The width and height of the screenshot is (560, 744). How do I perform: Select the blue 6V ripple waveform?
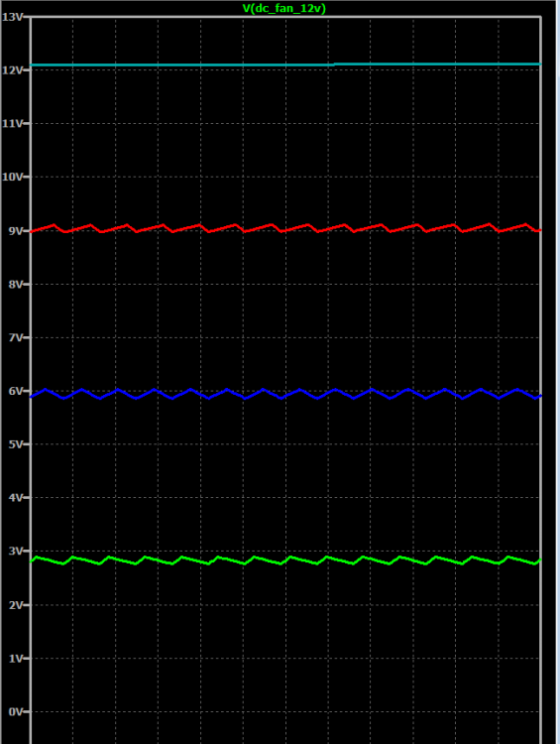click(x=285, y=394)
